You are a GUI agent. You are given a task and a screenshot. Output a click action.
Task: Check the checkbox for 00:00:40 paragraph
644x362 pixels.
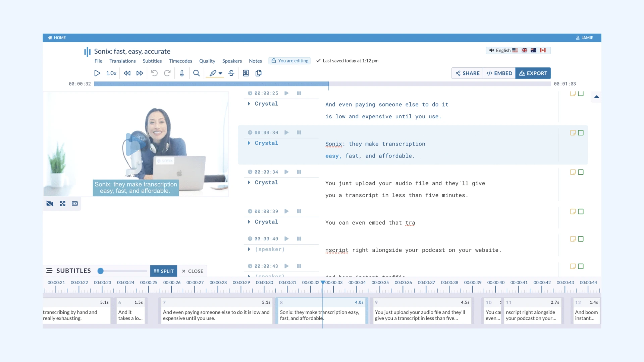(581, 239)
